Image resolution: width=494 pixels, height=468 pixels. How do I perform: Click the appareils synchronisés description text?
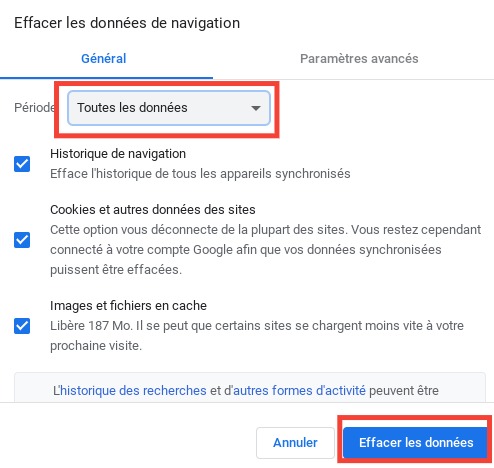click(x=200, y=174)
